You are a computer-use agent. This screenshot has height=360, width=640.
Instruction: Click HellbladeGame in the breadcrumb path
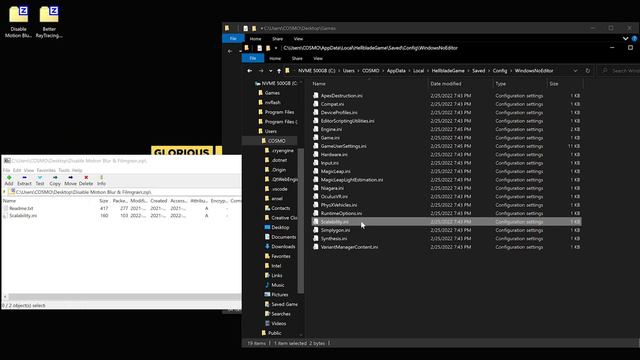coord(448,71)
